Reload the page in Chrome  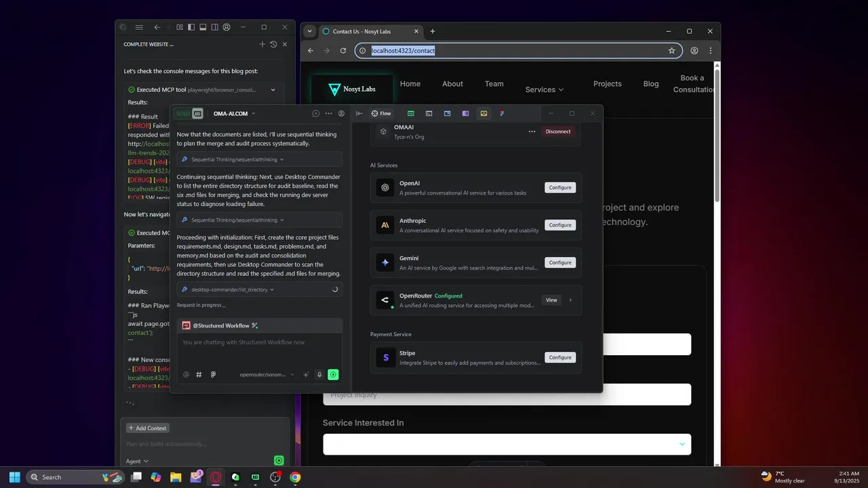click(x=343, y=51)
